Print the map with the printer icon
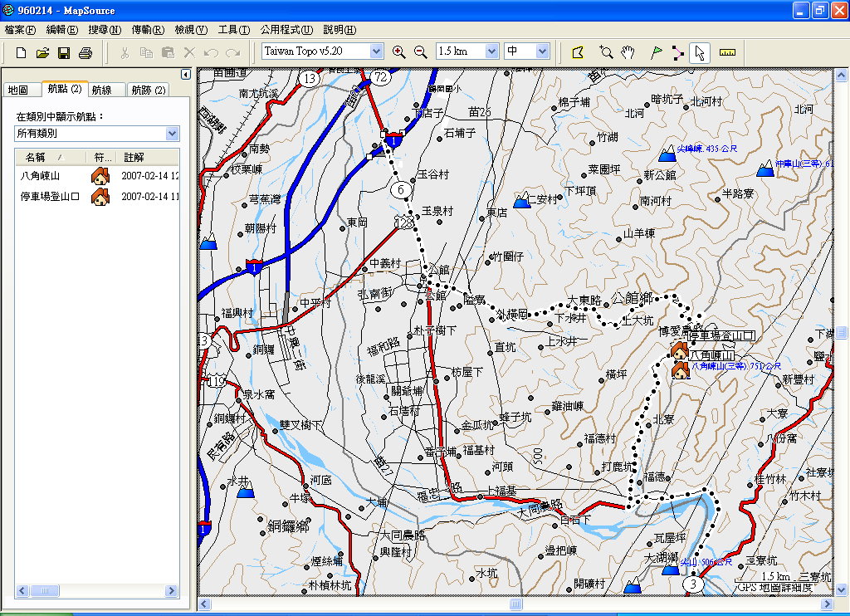Screen dimensions: 850x616 (85, 52)
